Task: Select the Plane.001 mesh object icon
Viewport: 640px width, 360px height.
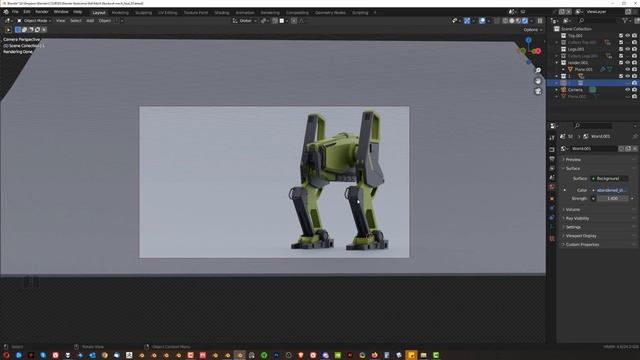Action: click(x=570, y=69)
